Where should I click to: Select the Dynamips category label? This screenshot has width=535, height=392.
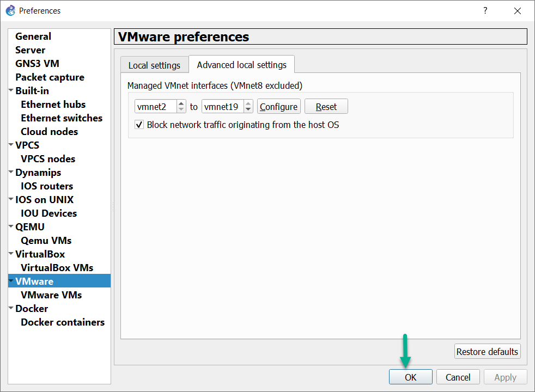(x=38, y=173)
